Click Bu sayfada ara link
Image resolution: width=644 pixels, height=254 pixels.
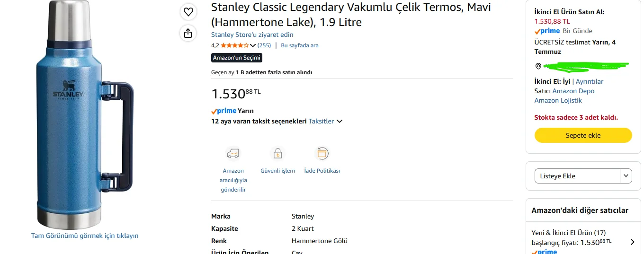click(x=300, y=45)
